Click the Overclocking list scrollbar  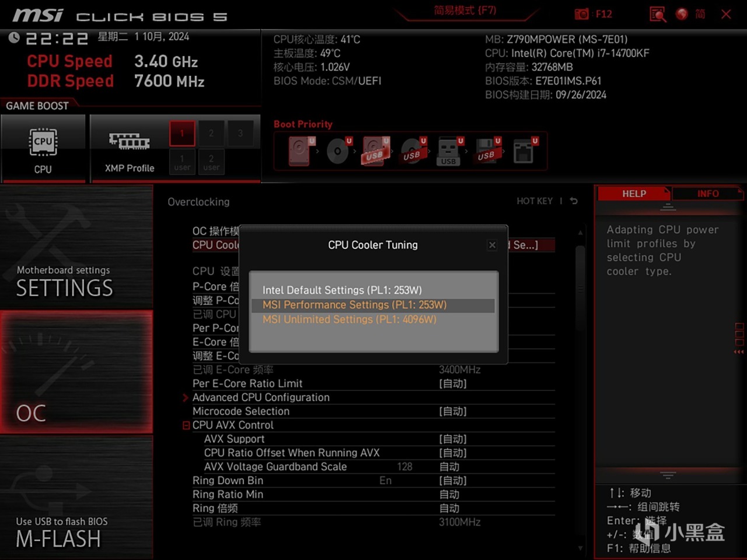click(580, 289)
